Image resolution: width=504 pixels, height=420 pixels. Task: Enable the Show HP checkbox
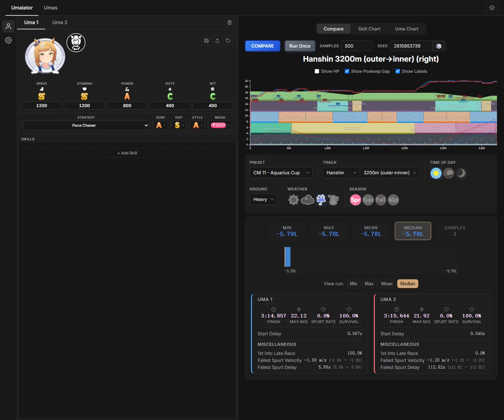point(317,71)
